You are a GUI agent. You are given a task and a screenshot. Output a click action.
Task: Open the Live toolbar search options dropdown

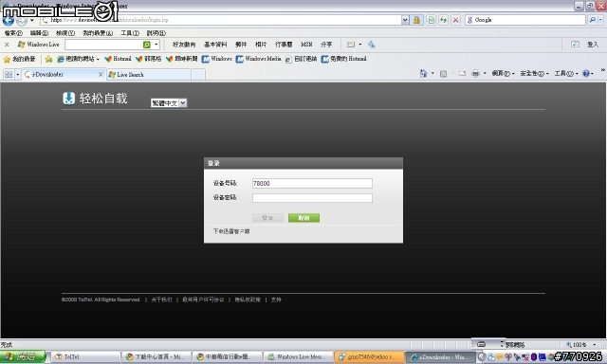[x=156, y=45]
